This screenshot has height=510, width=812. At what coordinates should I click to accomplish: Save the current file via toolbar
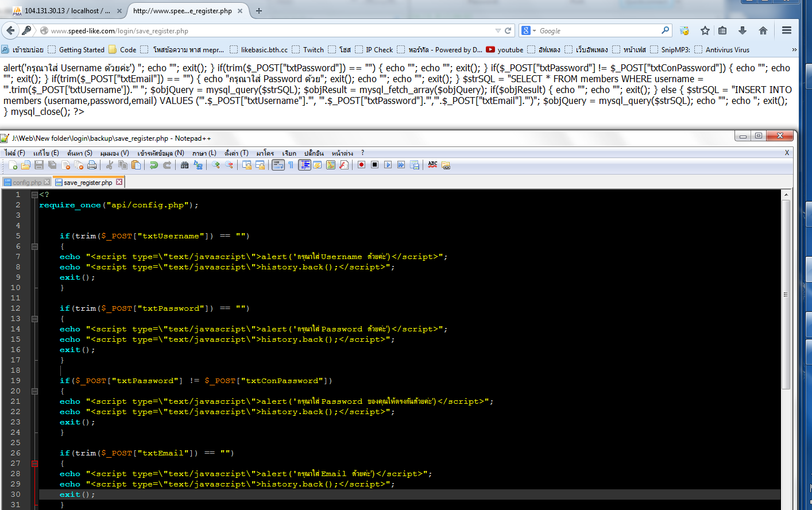point(39,165)
